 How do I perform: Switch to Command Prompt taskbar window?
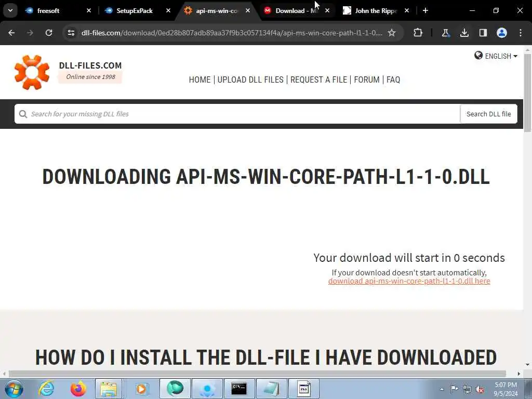(239, 389)
